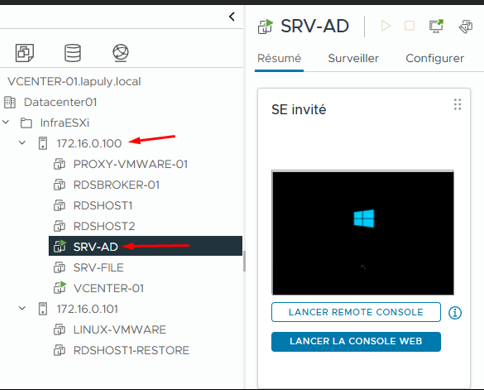Select VCENTER-01.lapuly.local in tree
This screenshot has height=390, width=484.
(74, 81)
